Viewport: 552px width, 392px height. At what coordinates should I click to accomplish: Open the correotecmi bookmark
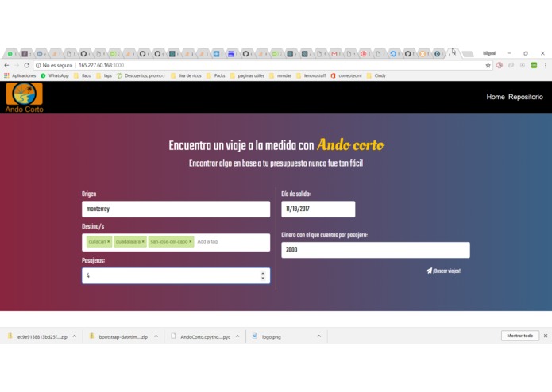(x=346, y=75)
